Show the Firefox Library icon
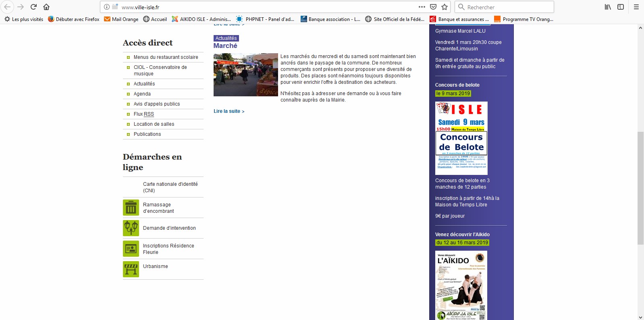644x320 pixels. point(608,7)
